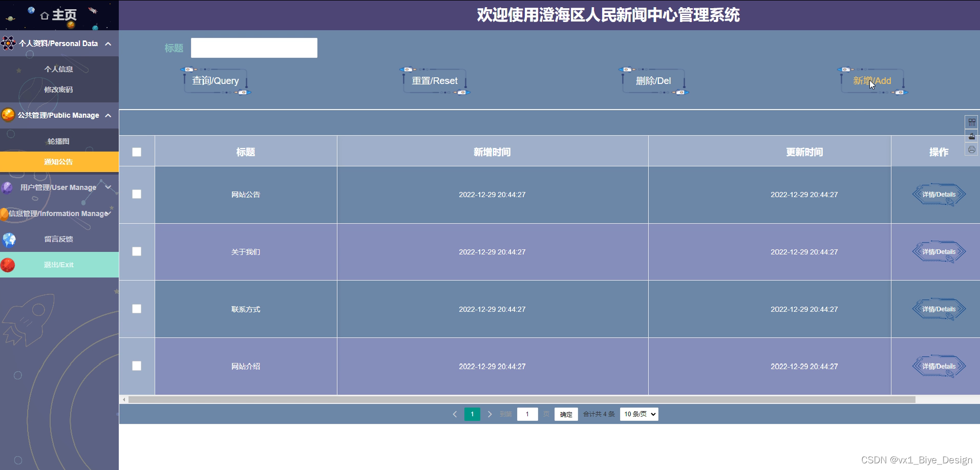980x470 pixels.
Task: Click the globe icon beside 留言反馈
Action: 9,239
